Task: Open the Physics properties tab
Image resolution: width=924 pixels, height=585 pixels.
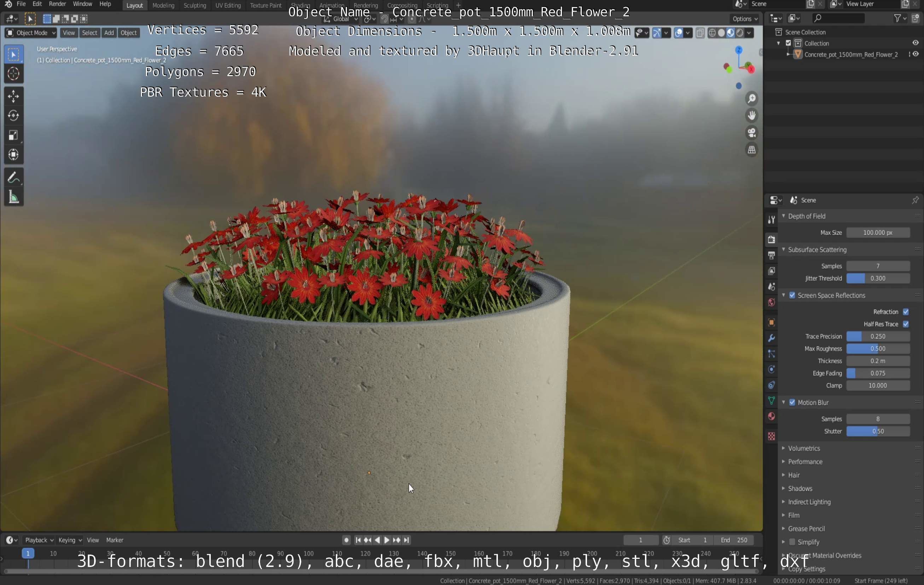Action: click(771, 369)
